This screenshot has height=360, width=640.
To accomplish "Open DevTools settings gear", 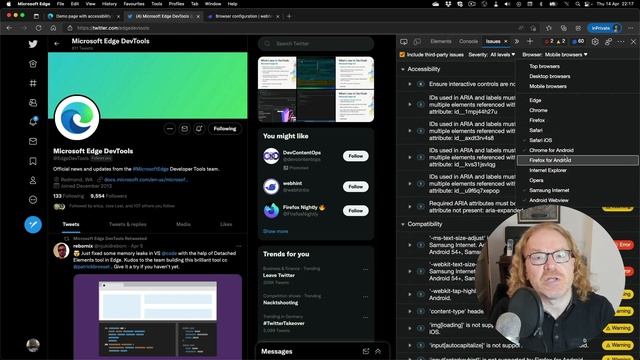I will (595, 42).
